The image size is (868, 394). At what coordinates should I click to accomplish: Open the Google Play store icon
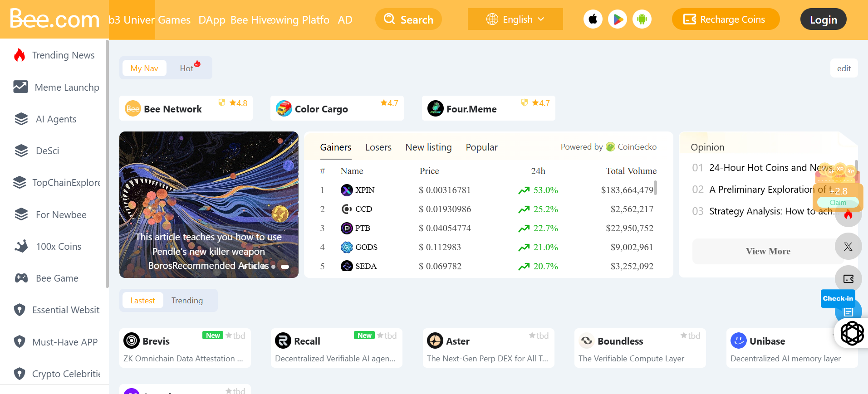[x=617, y=19]
